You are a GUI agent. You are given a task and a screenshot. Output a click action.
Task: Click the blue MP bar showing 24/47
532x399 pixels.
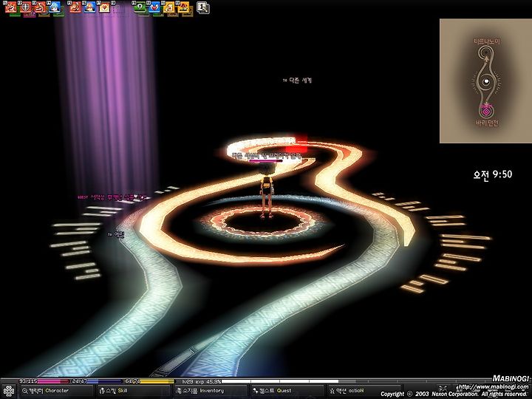(x=96, y=381)
